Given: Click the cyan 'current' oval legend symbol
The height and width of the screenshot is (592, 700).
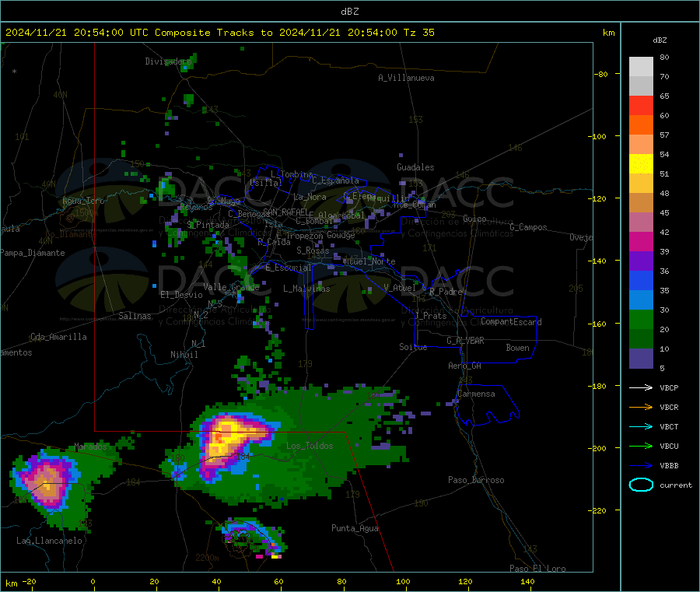Looking at the screenshot, I should (641, 485).
